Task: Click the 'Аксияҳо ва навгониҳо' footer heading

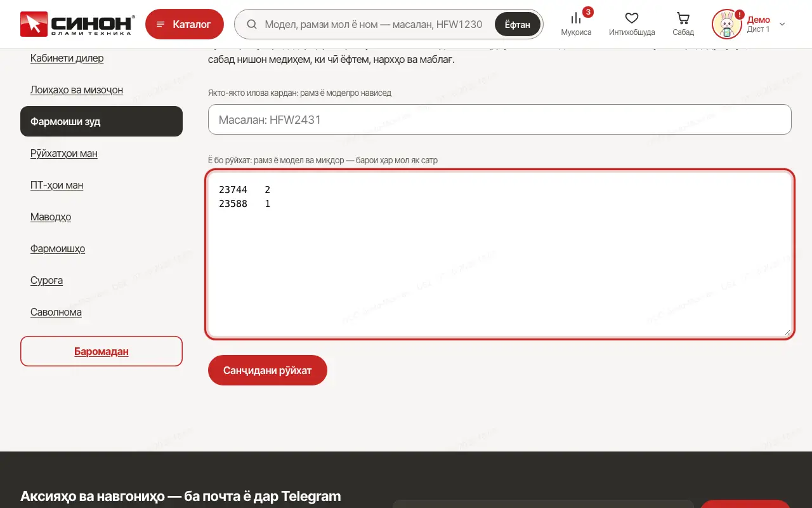Action: 181,496
